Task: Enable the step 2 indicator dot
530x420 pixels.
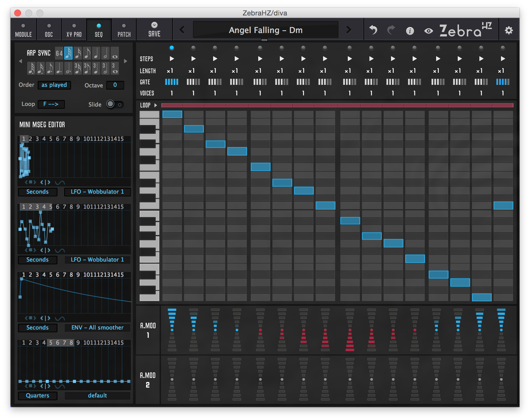Action: point(193,48)
